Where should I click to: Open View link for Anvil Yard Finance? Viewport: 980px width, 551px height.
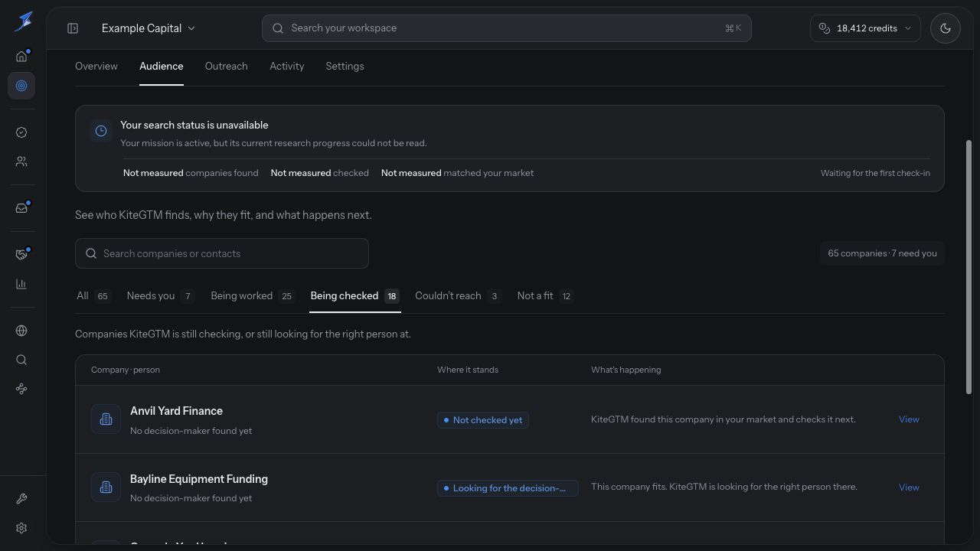click(909, 419)
